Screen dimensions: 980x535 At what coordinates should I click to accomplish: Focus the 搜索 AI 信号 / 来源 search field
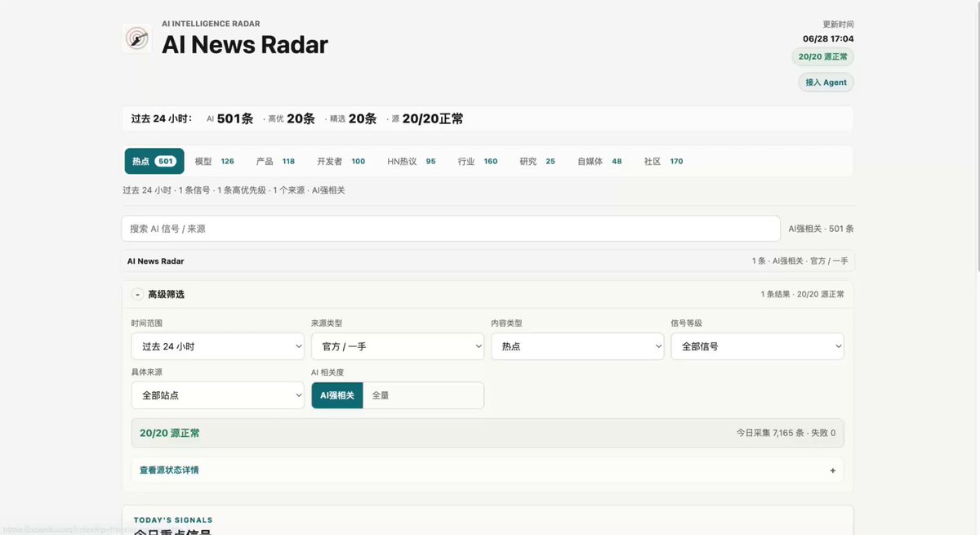click(x=451, y=229)
